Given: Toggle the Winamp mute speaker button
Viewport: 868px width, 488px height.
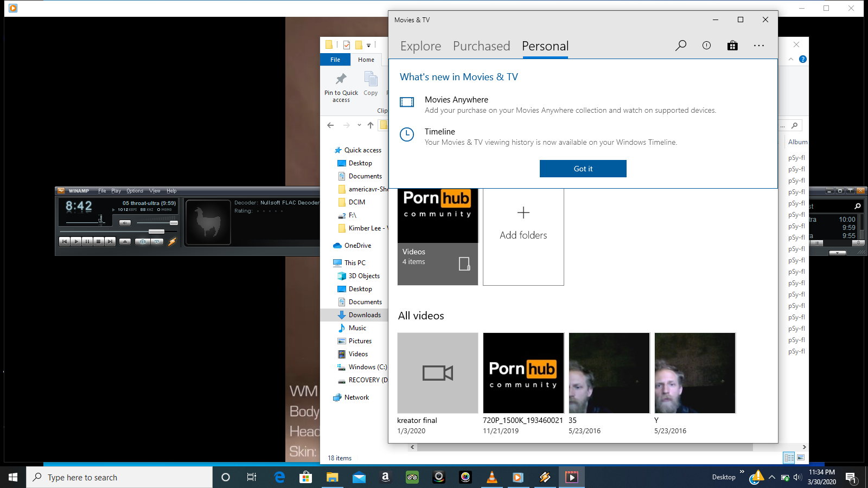Looking at the screenshot, I should tap(125, 223).
